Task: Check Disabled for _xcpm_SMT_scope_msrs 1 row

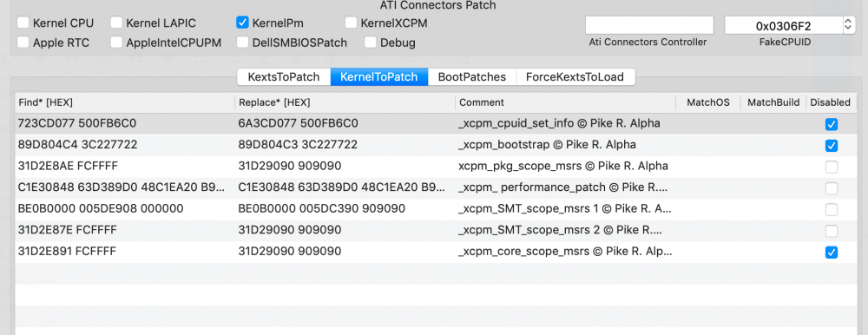Action: [x=831, y=210]
